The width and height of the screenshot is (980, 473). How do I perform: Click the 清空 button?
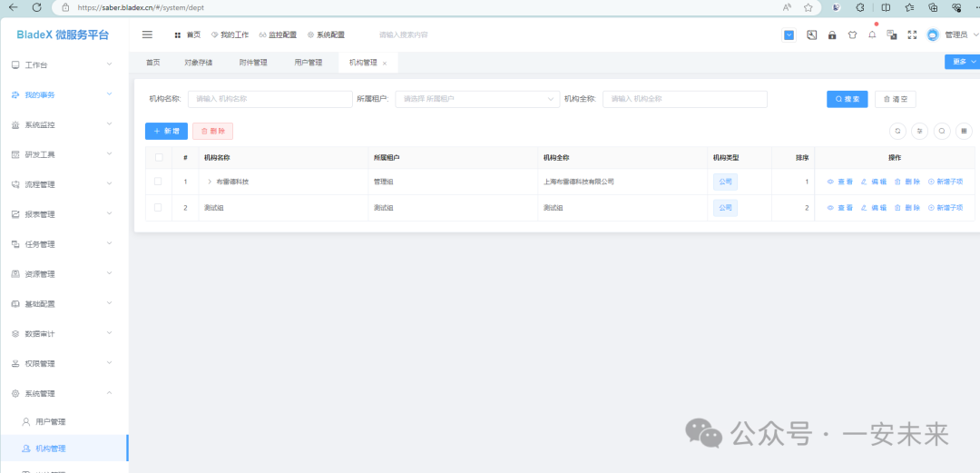point(896,99)
